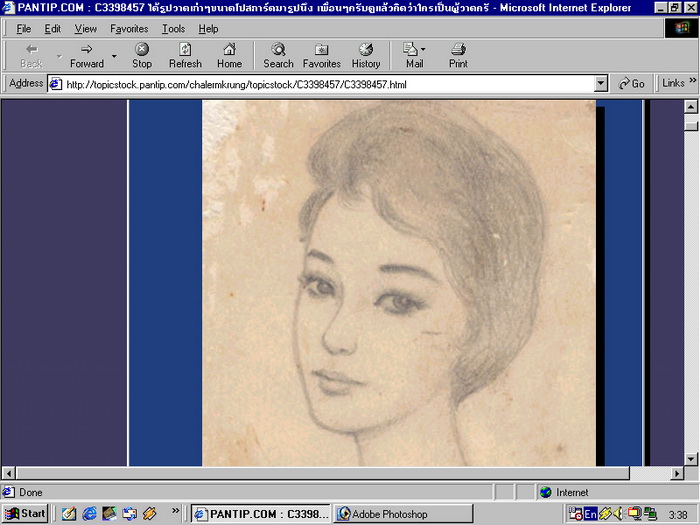Open the Mail button dropdown arrow
This screenshot has height=525, width=700.
(423, 49)
